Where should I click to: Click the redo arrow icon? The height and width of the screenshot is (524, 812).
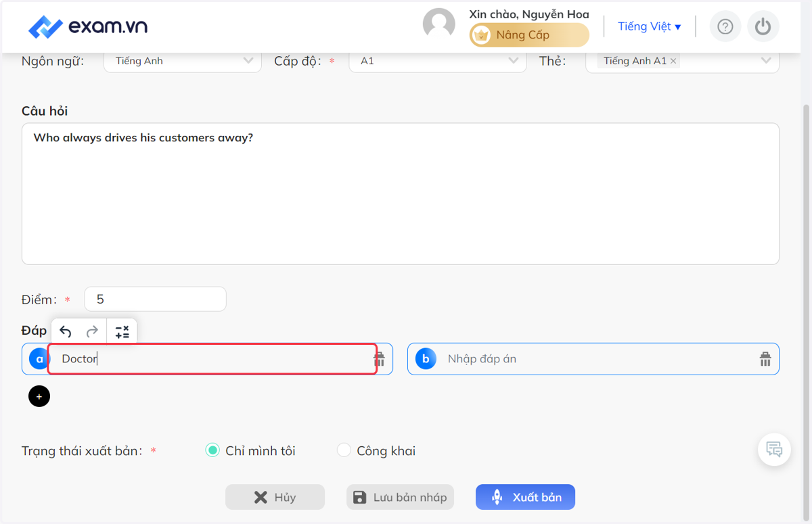click(92, 331)
